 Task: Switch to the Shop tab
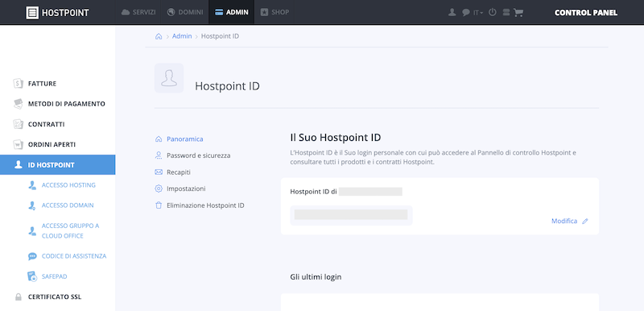(275, 12)
